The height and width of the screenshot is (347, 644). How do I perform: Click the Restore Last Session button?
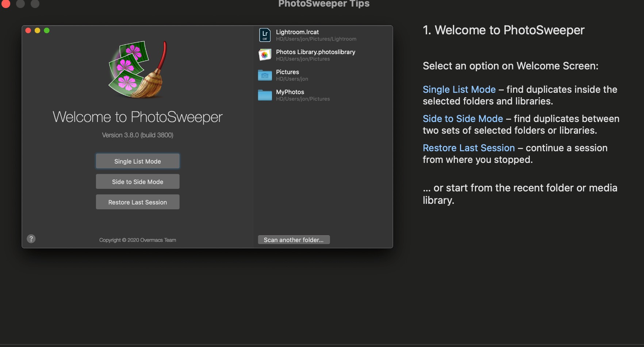(138, 202)
